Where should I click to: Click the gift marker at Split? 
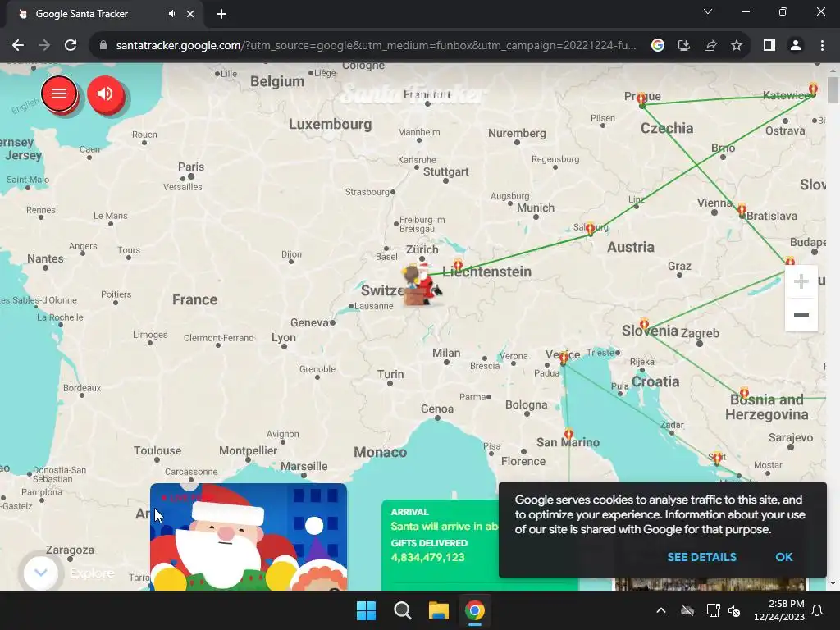(717, 459)
